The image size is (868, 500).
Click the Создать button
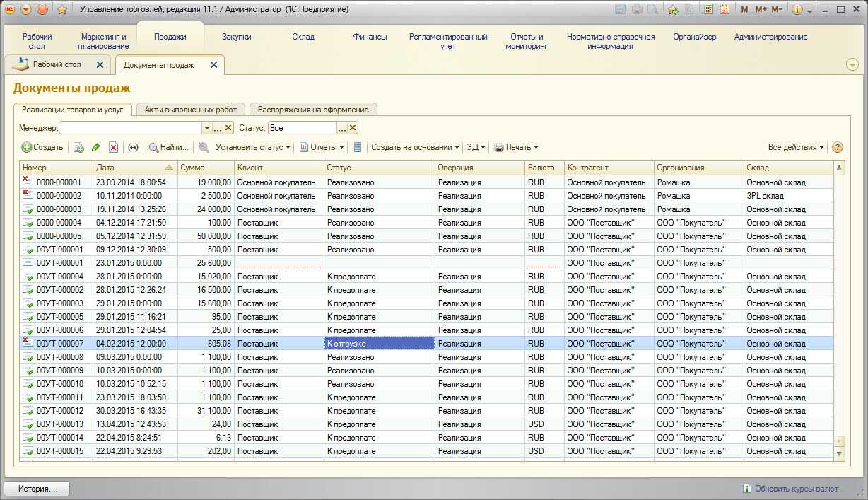pyautogui.click(x=42, y=148)
